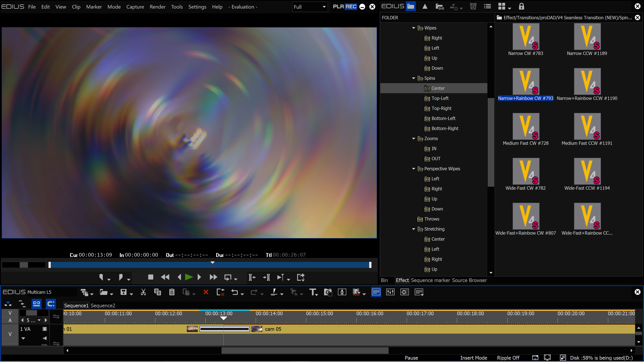
Task: Switch to the Source Browser panel
Action: (x=469, y=280)
